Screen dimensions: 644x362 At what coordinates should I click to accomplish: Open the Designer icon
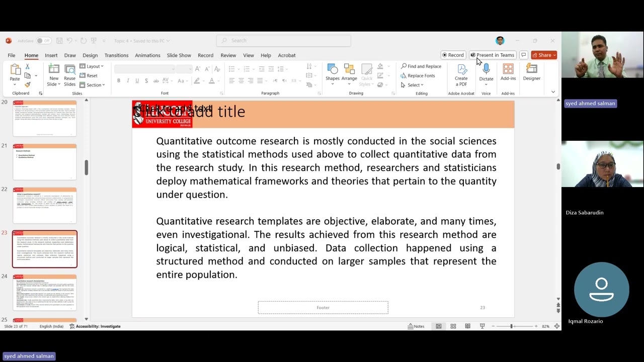coord(532,69)
